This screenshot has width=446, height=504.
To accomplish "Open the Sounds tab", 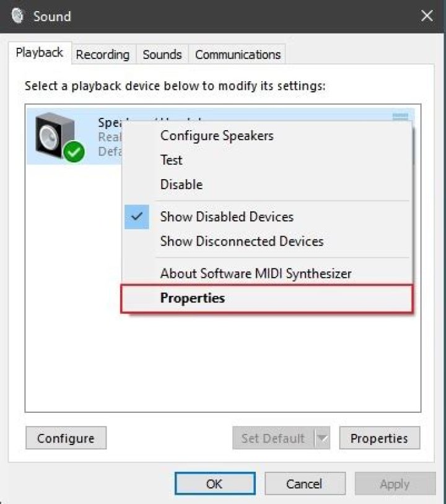I will click(162, 55).
